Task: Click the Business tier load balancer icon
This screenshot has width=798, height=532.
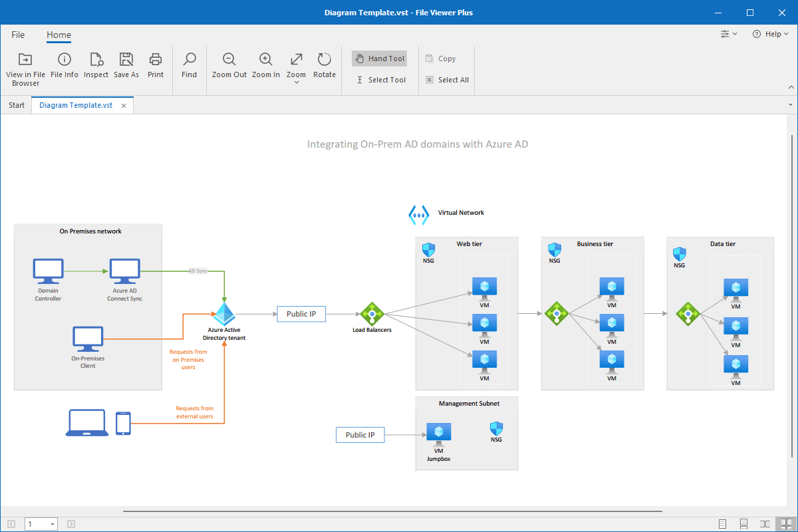Action: [556, 314]
